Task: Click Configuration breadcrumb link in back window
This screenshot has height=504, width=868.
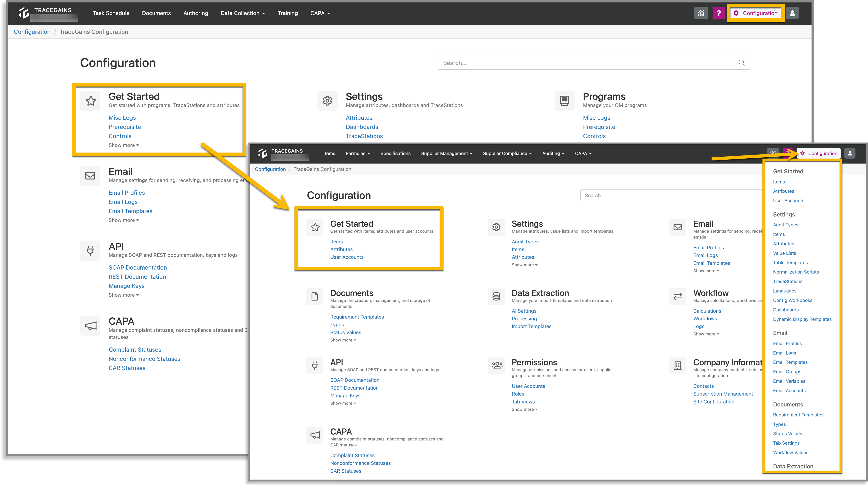Action: tap(32, 32)
